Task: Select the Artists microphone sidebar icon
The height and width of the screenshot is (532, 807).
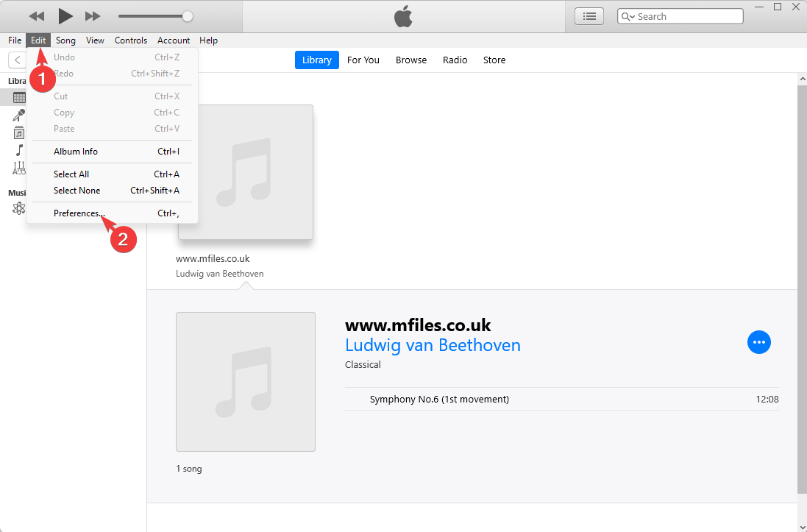Action: 19,116
